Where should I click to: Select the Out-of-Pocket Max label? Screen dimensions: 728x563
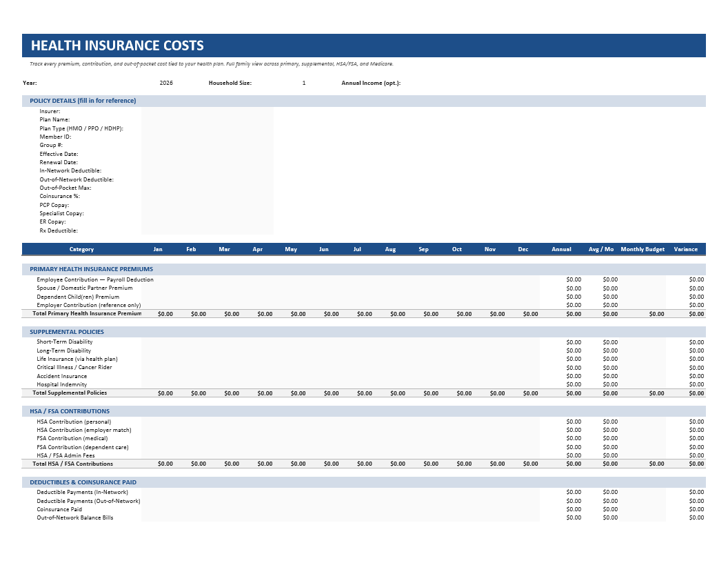point(65,188)
